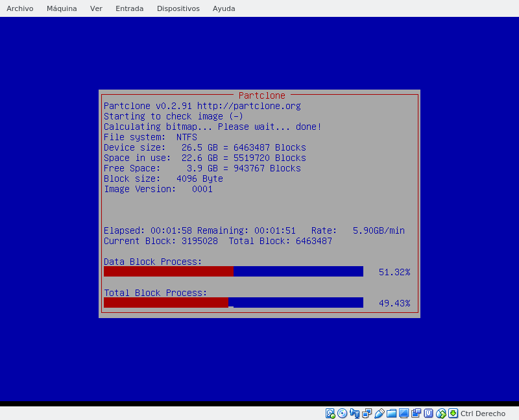Click the CPU chip status icon

coord(428,414)
